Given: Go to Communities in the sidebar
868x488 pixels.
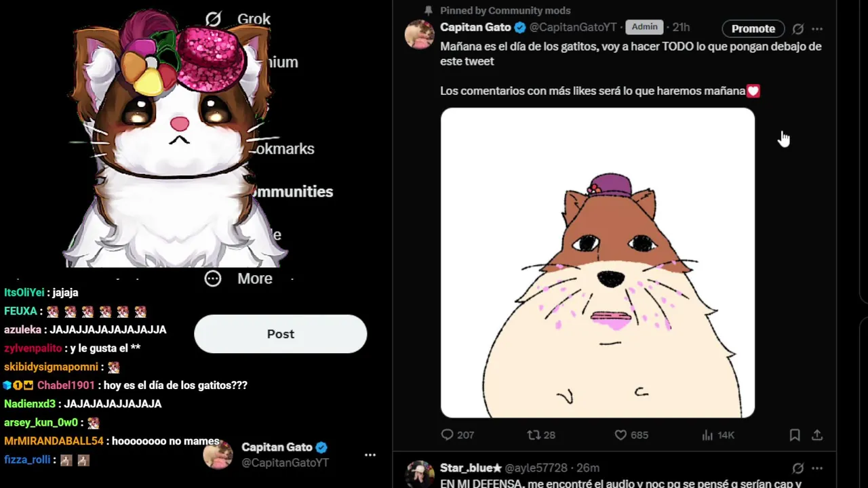Looking at the screenshot, I should (x=293, y=192).
